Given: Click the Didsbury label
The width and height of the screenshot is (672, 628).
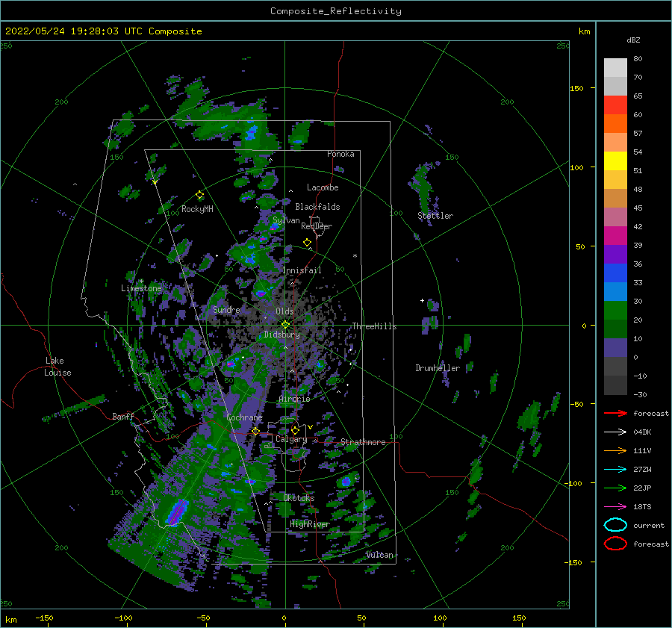Looking at the screenshot, I should coord(282,335).
